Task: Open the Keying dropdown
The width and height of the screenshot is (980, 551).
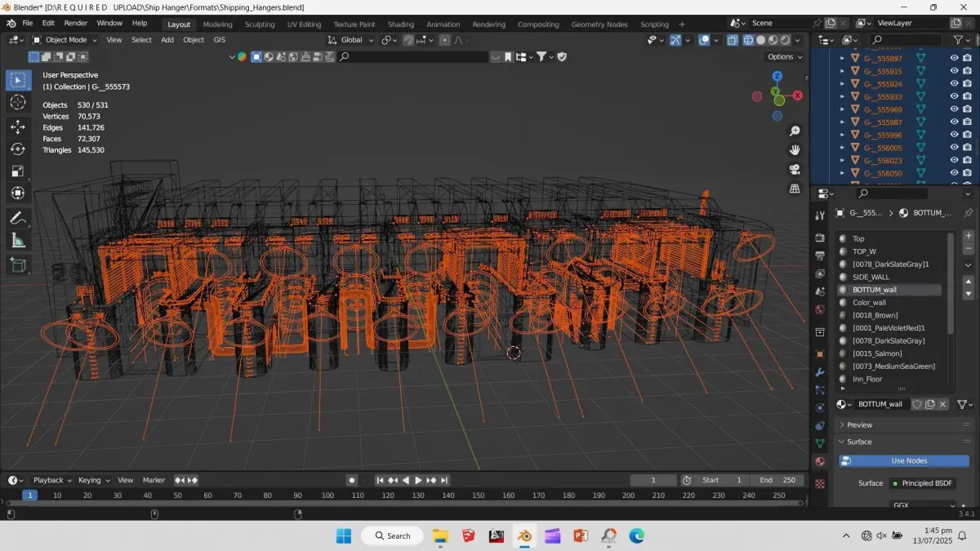Action: [x=93, y=480]
